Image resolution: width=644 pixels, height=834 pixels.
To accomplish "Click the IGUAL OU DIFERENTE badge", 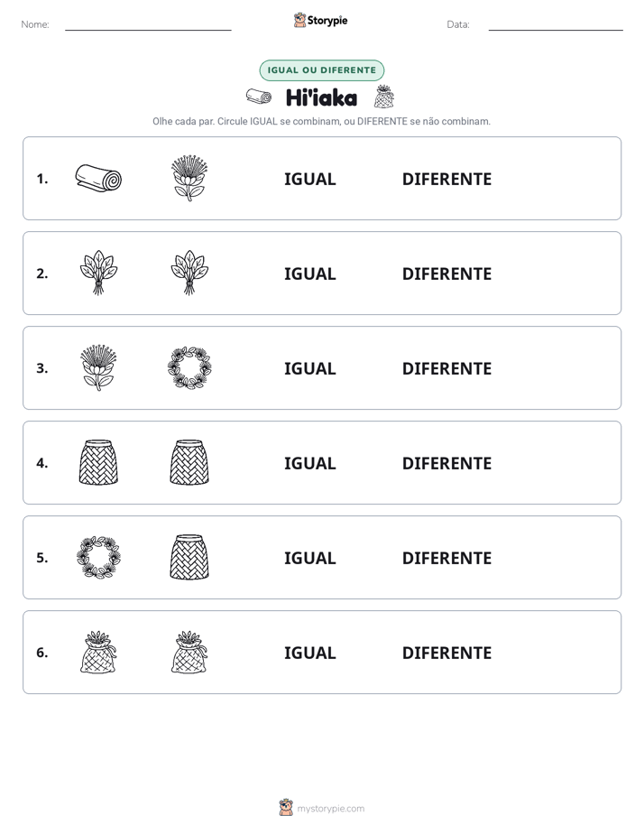I will (321, 70).
